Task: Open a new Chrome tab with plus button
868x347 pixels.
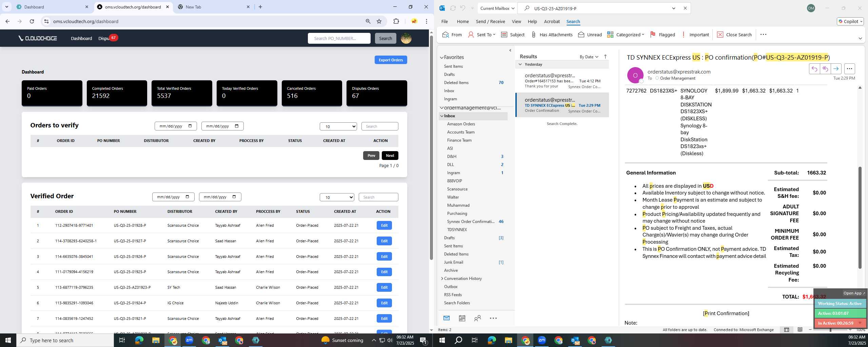Action: pyautogui.click(x=260, y=7)
